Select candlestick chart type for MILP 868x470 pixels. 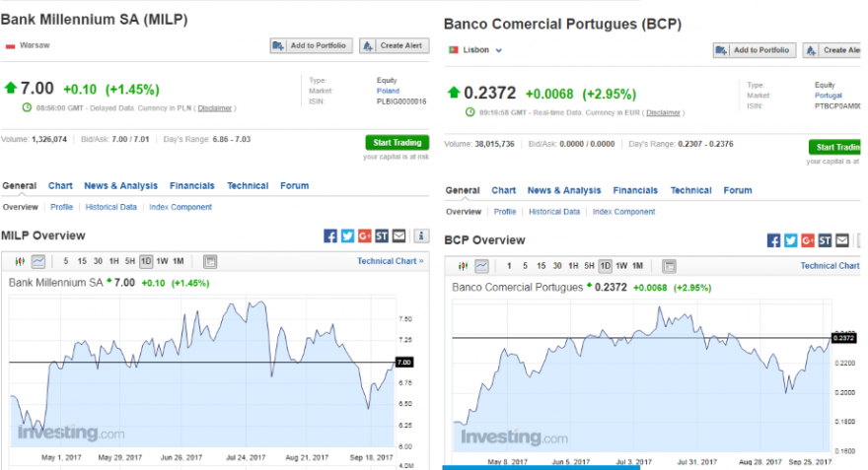coord(20,261)
